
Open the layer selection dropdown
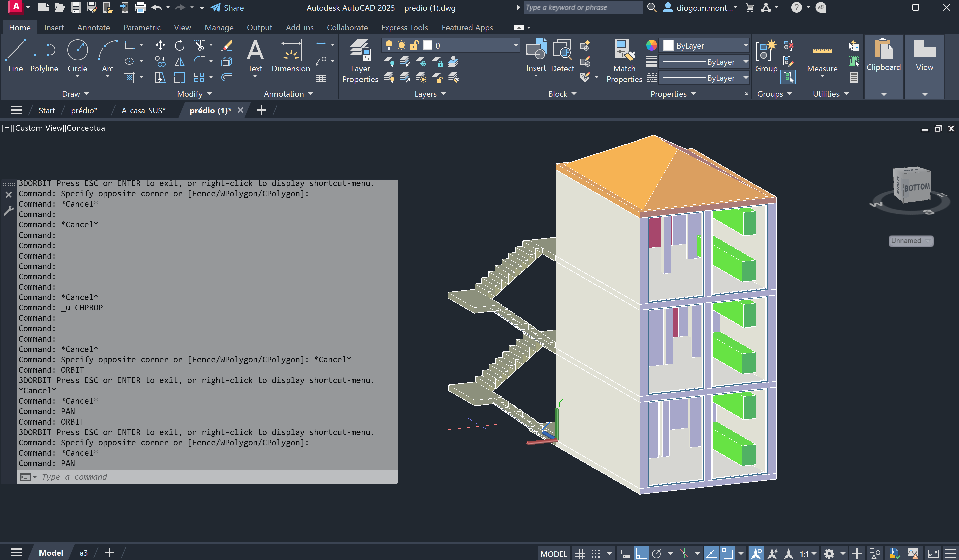point(451,45)
